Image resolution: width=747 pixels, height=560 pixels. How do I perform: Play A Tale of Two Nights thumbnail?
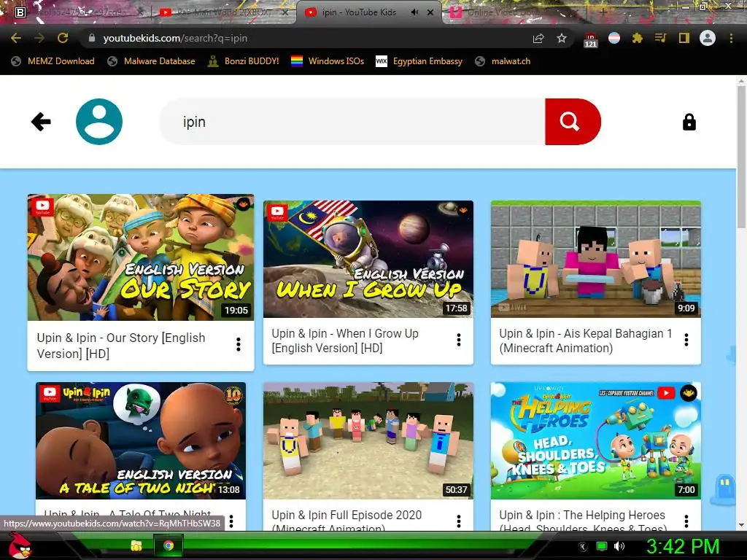coord(141,440)
